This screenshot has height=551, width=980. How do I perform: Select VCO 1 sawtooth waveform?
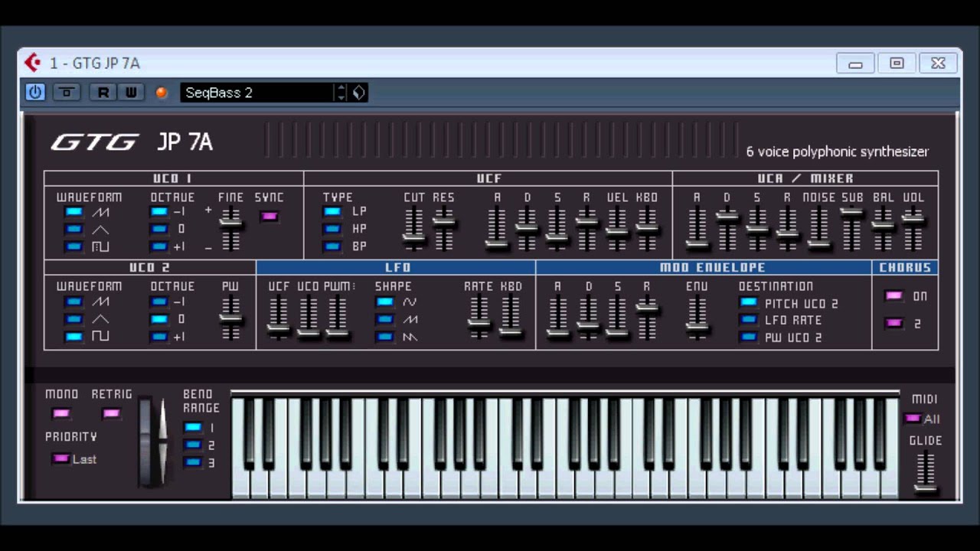click(73, 212)
